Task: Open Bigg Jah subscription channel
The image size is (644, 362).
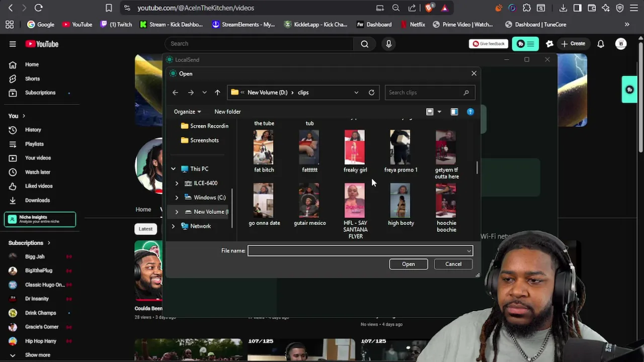Action: click(35, 256)
